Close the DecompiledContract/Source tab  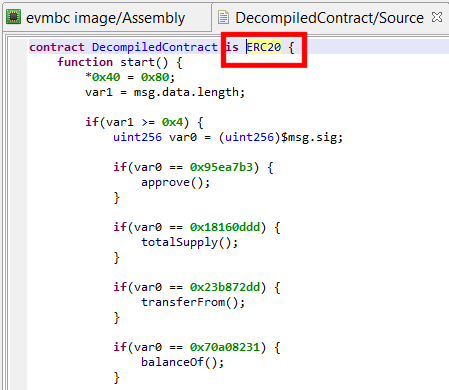pyautogui.click(x=436, y=17)
